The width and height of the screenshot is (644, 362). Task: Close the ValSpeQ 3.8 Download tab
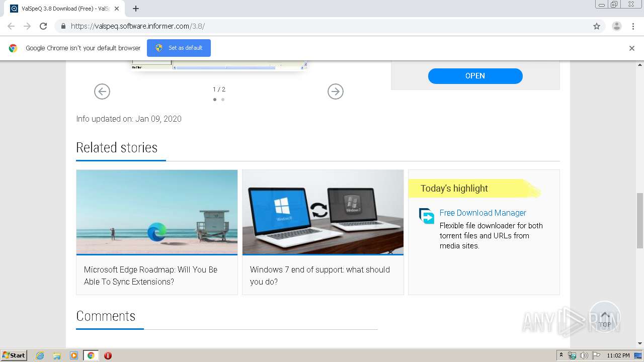coord(117,9)
